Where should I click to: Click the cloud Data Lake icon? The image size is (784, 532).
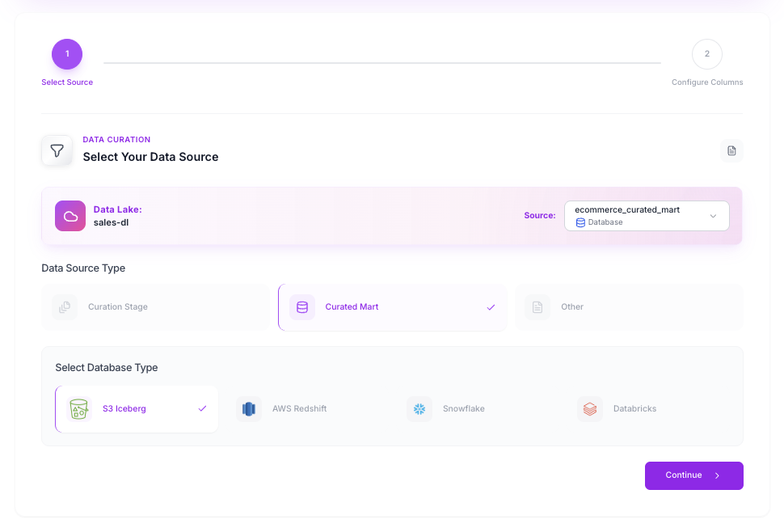[70, 216]
